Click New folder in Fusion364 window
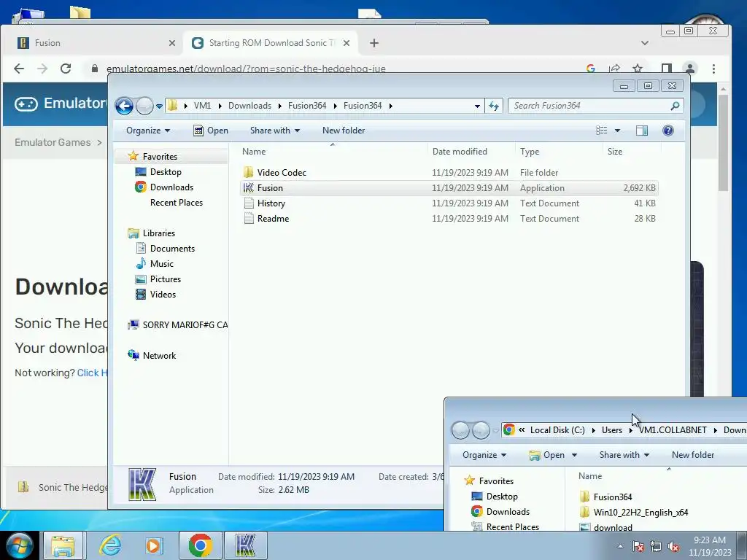The image size is (747, 560). (x=344, y=131)
